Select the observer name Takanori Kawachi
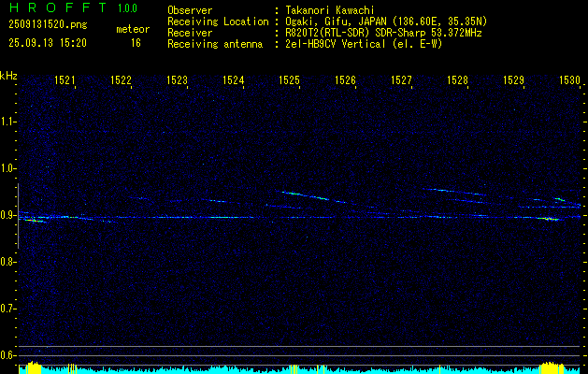 (x=330, y=10)
